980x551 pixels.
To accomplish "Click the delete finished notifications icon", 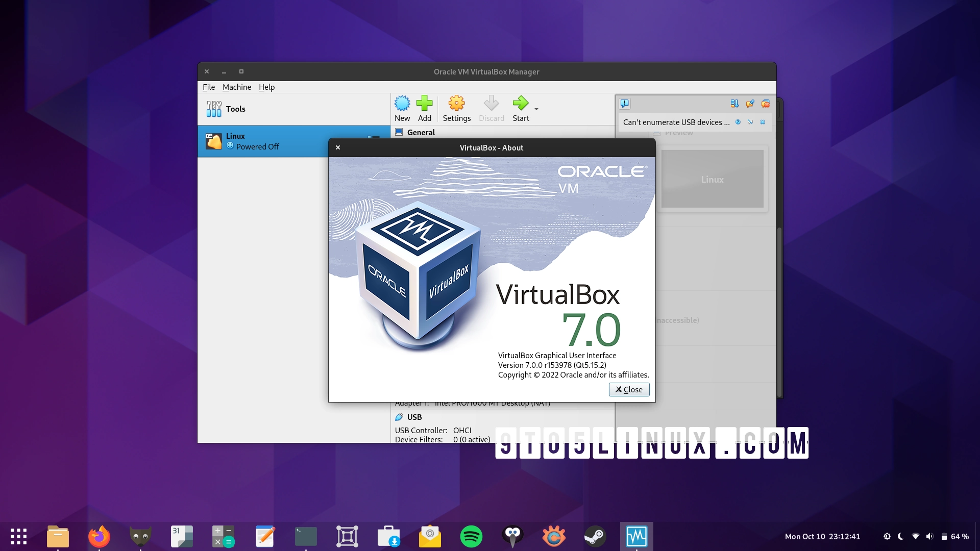I will [x=766, y=104].
